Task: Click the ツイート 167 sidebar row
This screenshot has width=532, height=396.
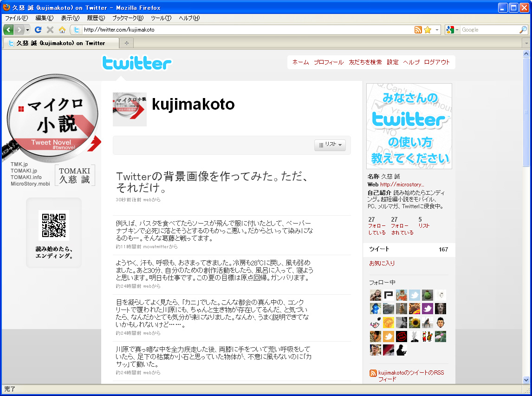Action: 409,250
